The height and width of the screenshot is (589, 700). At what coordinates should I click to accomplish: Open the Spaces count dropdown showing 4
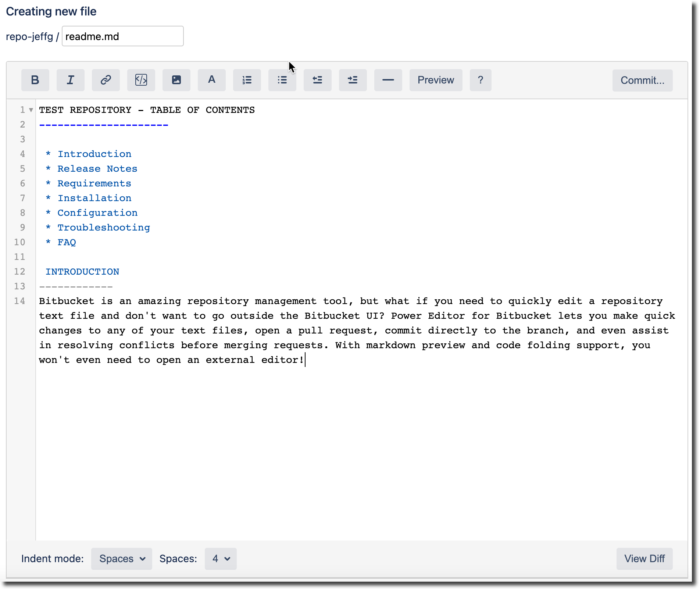click(221, 559)
